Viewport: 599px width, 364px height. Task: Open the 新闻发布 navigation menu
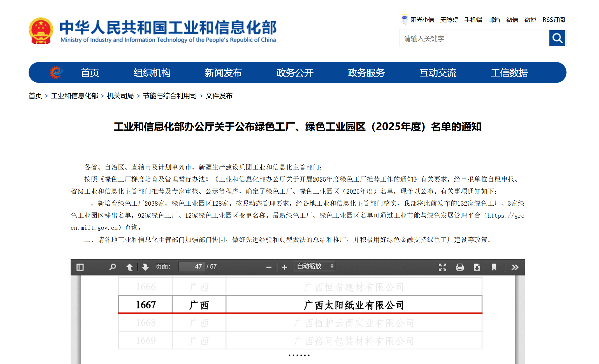[x=223, y=73]
